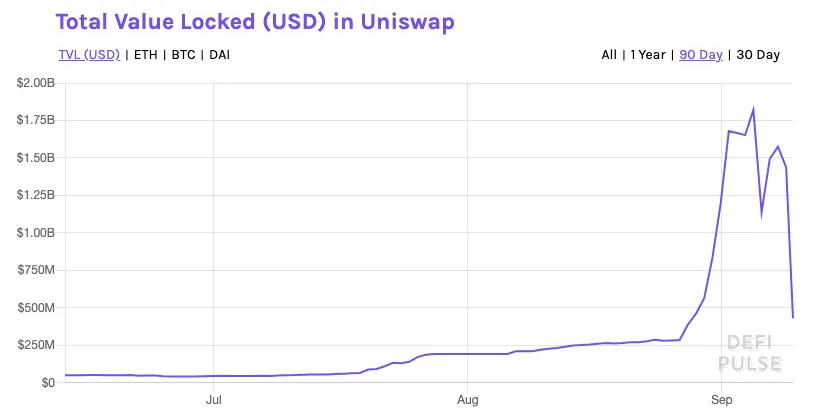The height and width of the screenshot is (417, 814).
Task: Show the 1 Year time range
Action: tap(648, 55)
